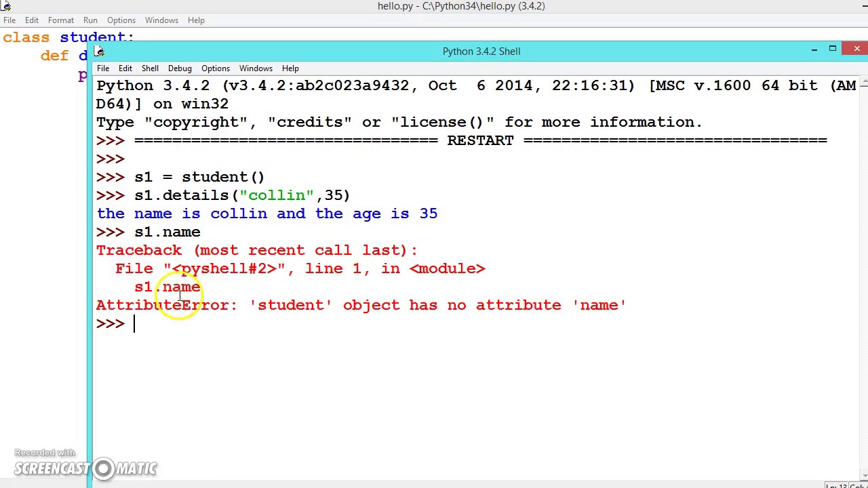Screen dimensions: 868x488
Task: Click the 'Type "copyright"' information line
Action: [x=399, y=123]
